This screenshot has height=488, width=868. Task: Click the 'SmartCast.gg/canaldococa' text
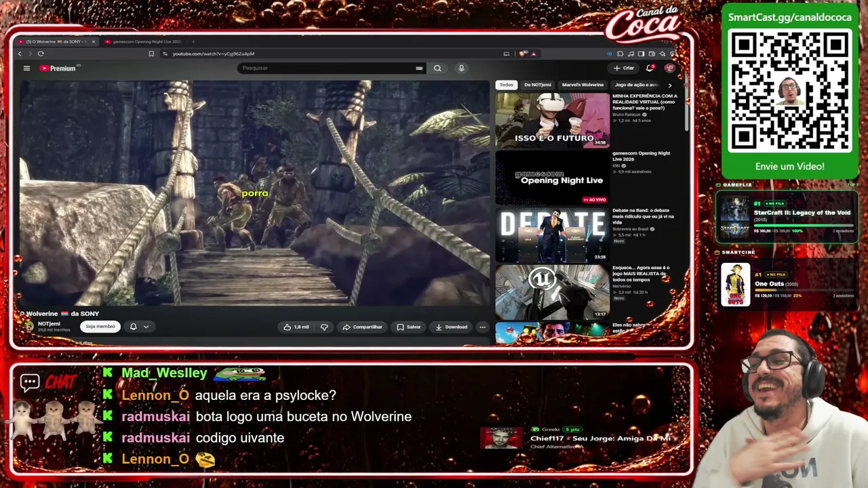click(x=790, y=18)
